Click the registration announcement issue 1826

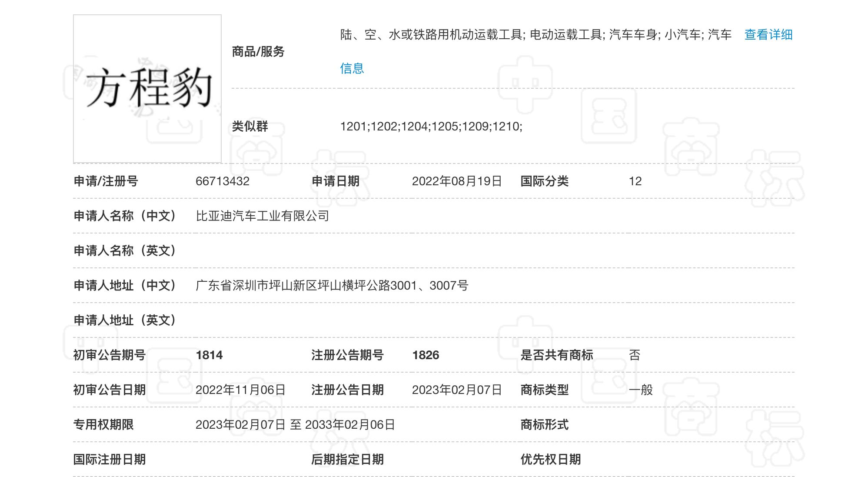[426, 355]
